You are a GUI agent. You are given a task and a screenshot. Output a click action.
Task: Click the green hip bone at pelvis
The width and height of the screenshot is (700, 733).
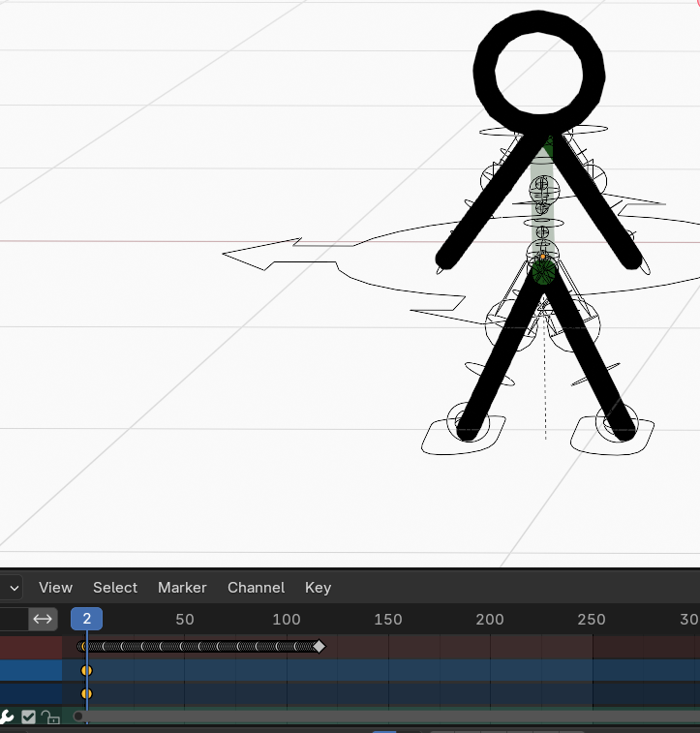point(543,270)
